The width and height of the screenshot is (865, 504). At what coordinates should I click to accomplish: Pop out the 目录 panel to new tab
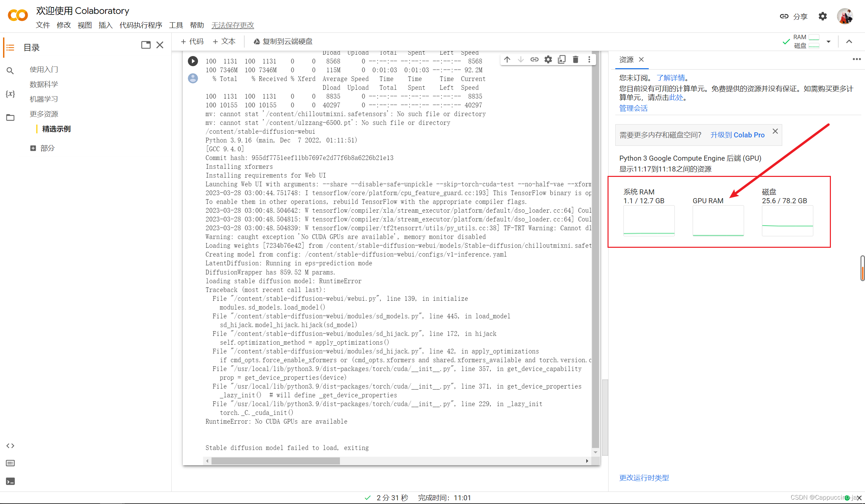click(x=146, y=45)
